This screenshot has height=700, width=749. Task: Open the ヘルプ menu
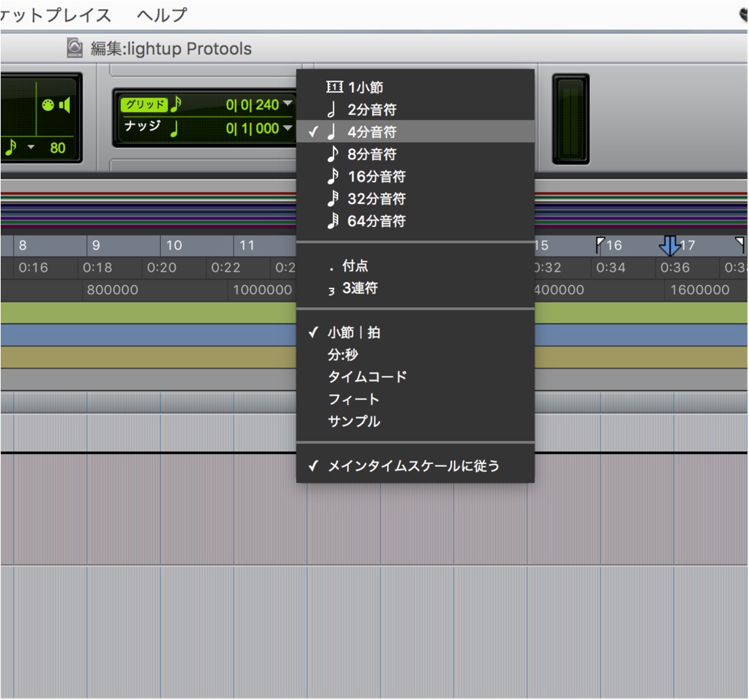click(161, 15)
